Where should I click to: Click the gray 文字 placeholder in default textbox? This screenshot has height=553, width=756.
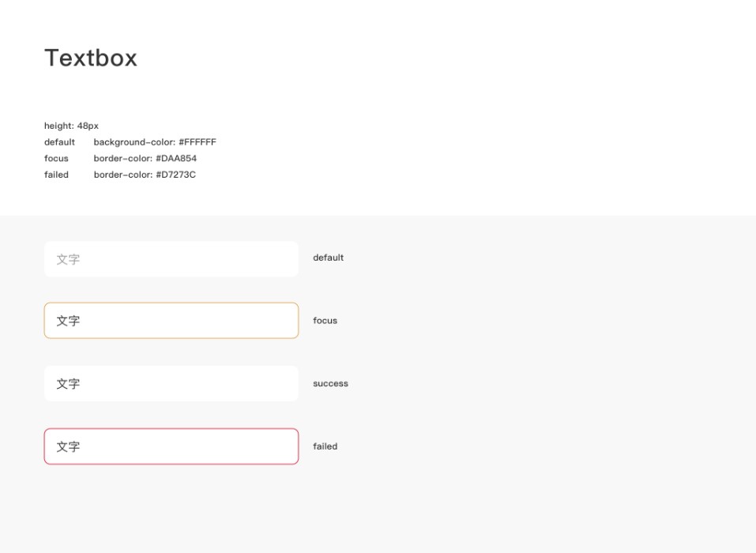tap(68, 259)
